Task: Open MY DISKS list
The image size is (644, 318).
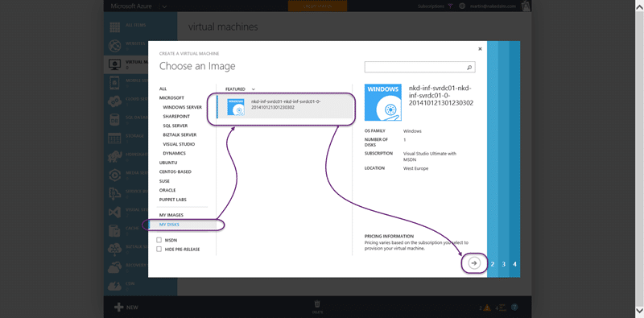Action: click(x=169, y=225)
